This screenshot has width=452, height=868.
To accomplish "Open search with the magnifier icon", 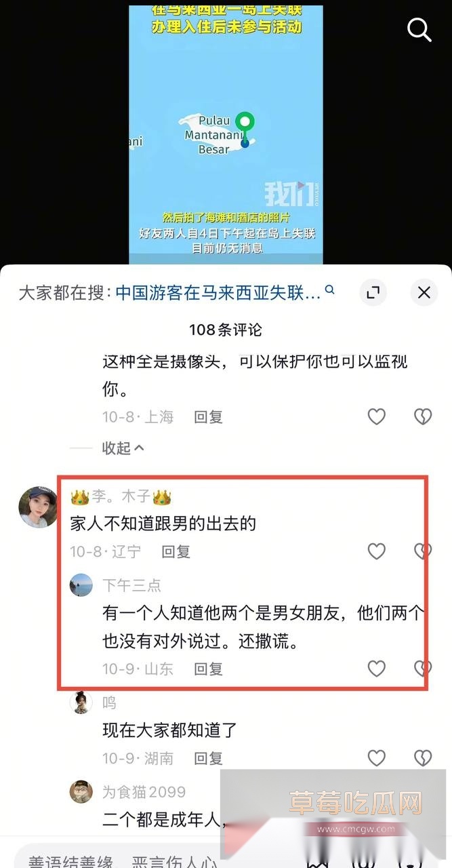I will pos(419,29).
